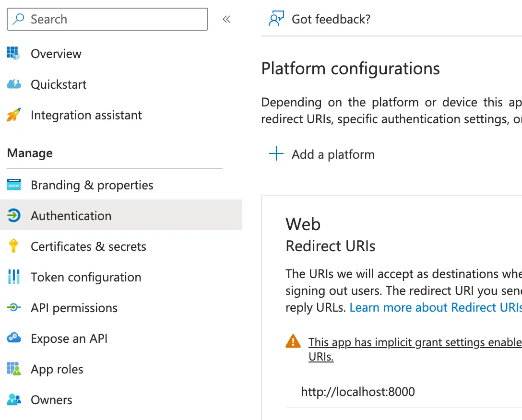Click the orange warning triangle icon
The height and width of the screenshot is (420, 522).
point(293,341)
